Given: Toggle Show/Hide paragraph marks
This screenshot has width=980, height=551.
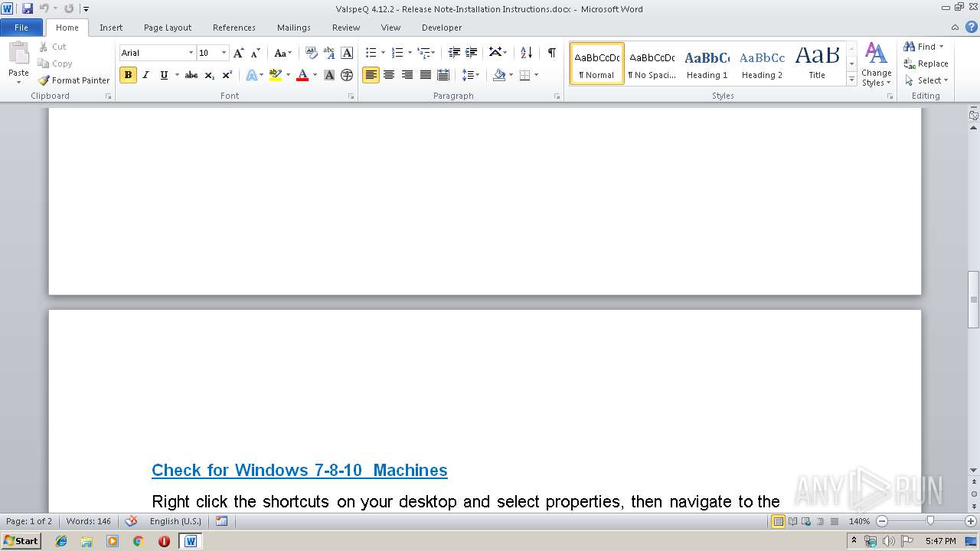Looking at the screenshot, I should tap(551, 53).
